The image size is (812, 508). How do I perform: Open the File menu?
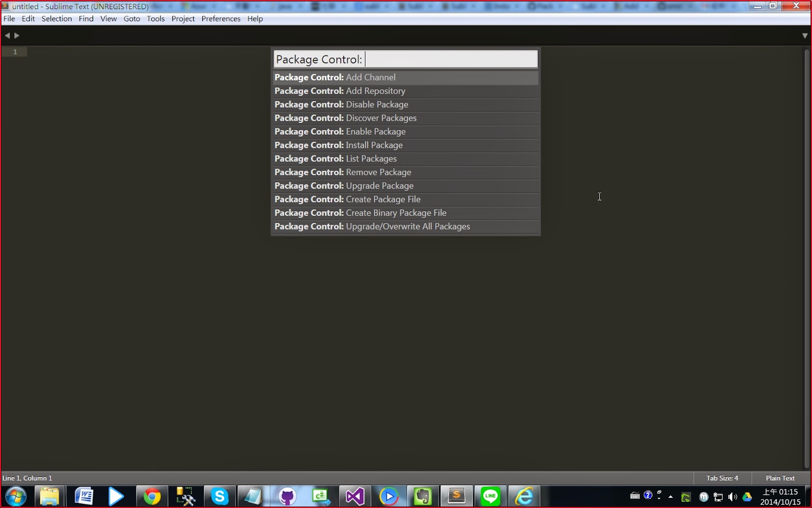tap(9, 19)
